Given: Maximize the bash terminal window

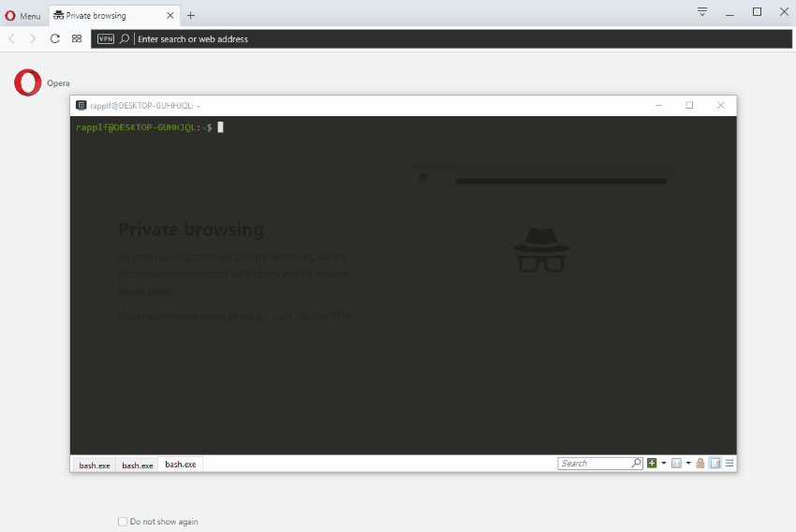Looking at the screenshot, I should [x=689, y=105].
